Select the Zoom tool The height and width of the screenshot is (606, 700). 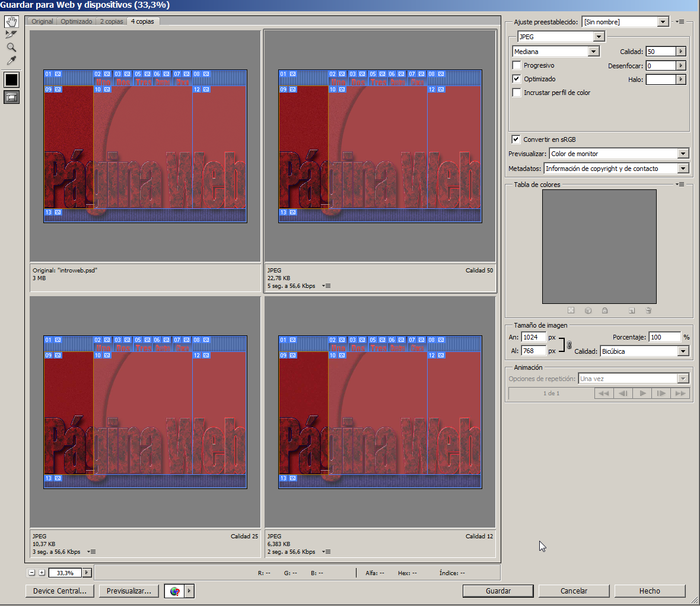coord(11,47)
